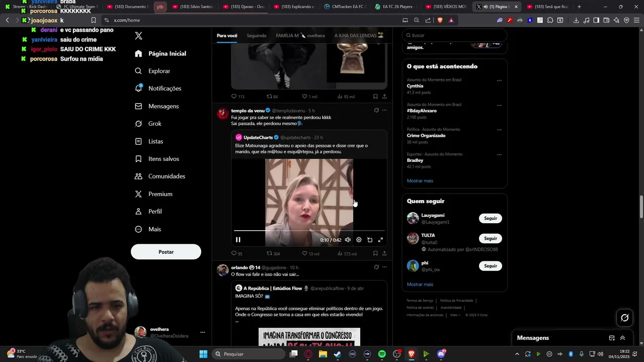
Task: Click Grok icon on orlando post
Action: pos(376,267)
